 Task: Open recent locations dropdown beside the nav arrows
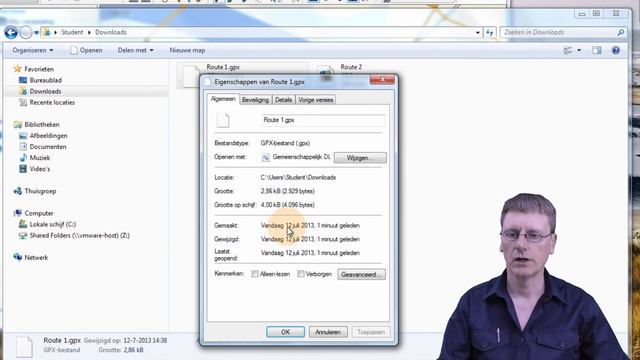tap(36, 32)
